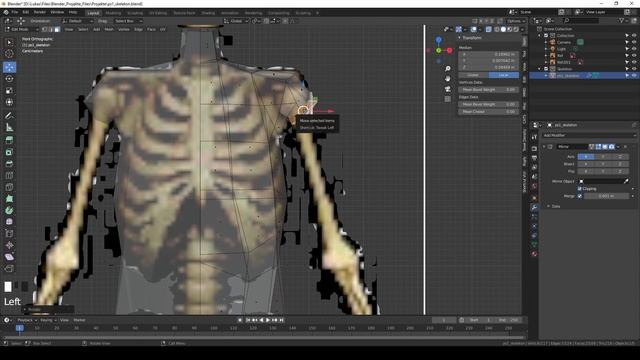Open the Options dropdown in viewport header
This screenshot has width=640, height=360.
pos(516,21)
